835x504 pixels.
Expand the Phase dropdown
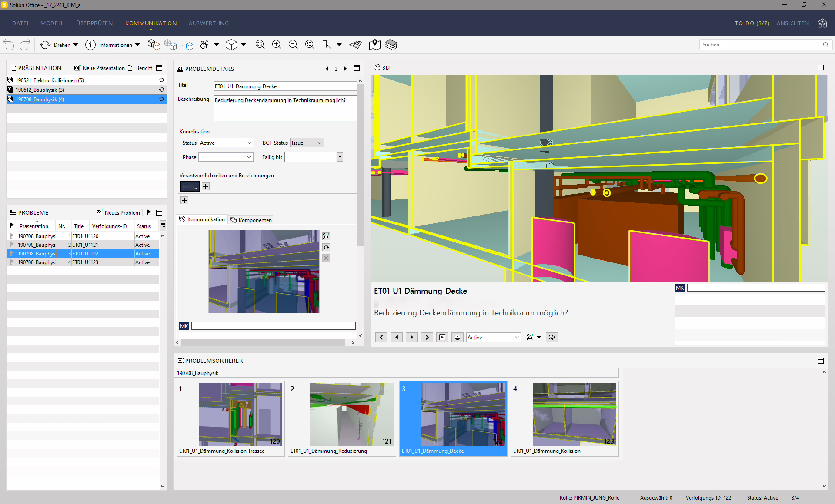pyautogui.click(x=226, y=157)
